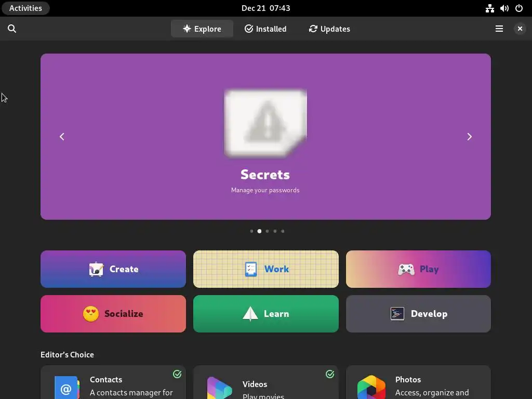532x399 pixels.
Task: Open the Photos app icon
Action: point(371,387)
